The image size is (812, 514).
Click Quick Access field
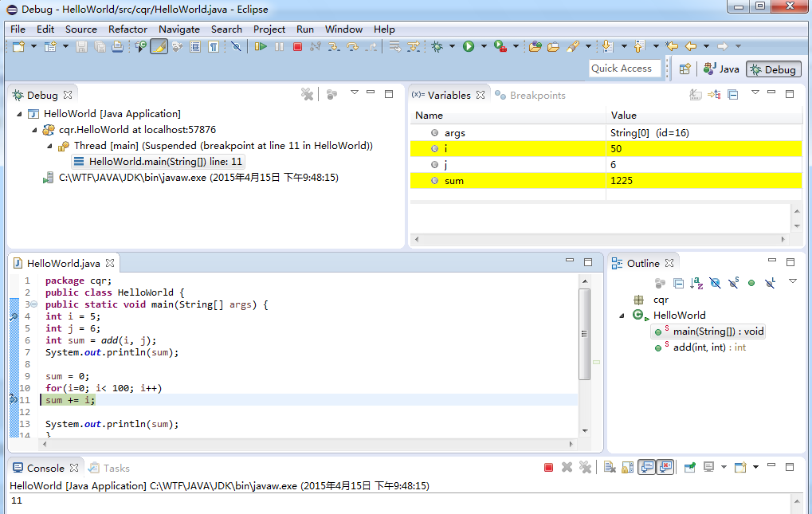pyautogui.click(x=625, y=69)
